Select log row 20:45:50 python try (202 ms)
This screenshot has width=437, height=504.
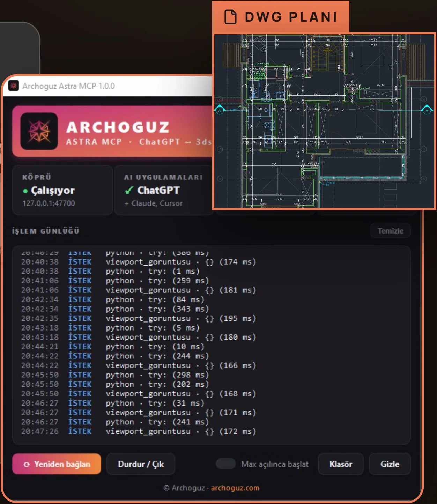[x=115, y=384]
